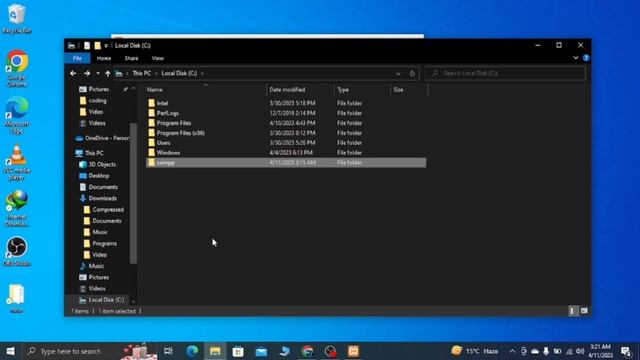Viewport: 640px width, 360px height.
Task: Open Internet Download Manager desktop shortcut
Action: click(x=17, y=209)
